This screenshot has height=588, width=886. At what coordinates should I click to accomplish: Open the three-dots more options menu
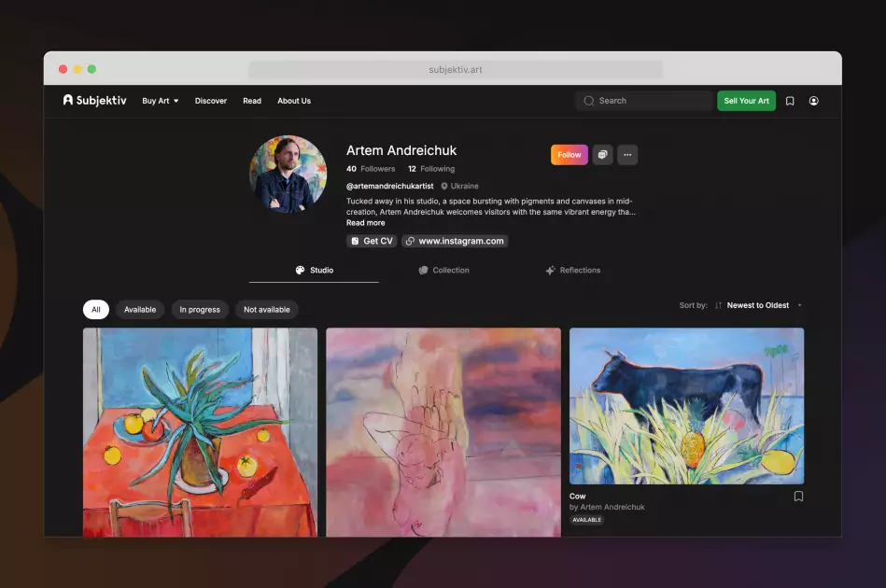627,155
